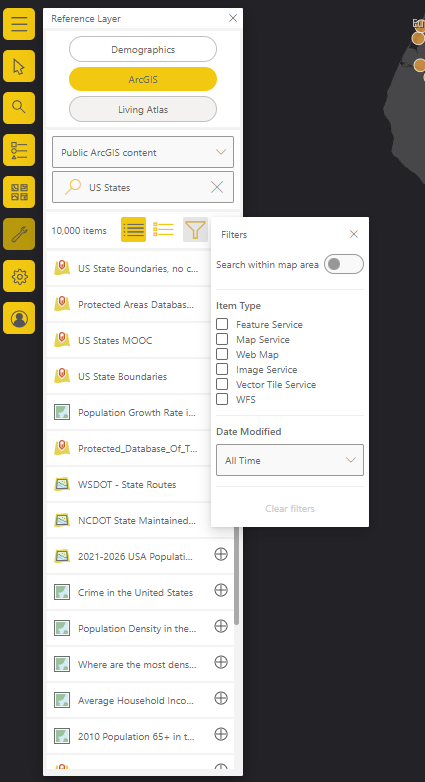The width and height of the screenshot is (425, 782).
Task: Toggle Search within map area switch
Action: (x=344, y=264)
